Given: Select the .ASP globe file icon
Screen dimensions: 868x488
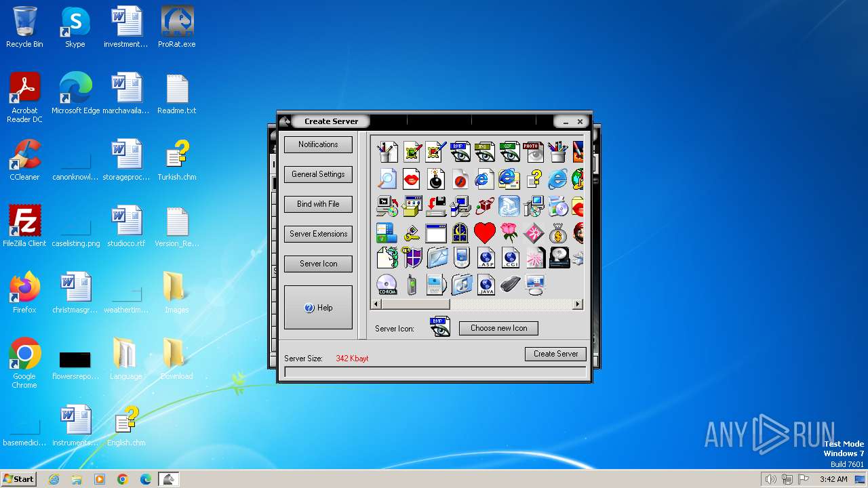Looking at the screenshot, I should click(x=485, y=258).
